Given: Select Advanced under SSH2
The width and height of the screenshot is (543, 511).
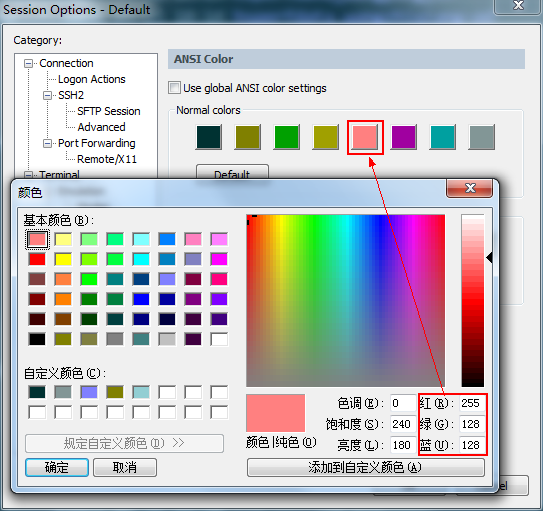Looking at the screenshot, I should point(101,127).
